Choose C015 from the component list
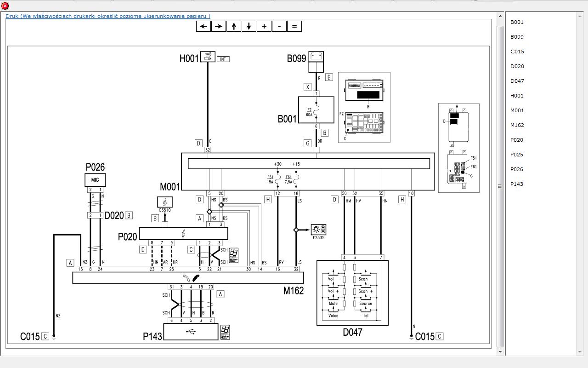The width and height of the screenshot is (588, 368). pyautogui.click(x=517, y=52)
